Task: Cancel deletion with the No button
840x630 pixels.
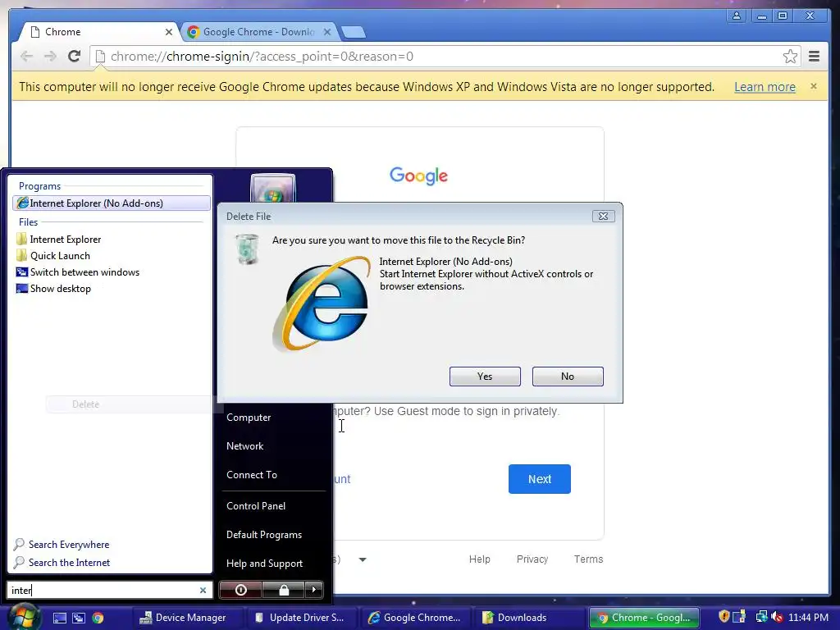Action: click(568, 376)
